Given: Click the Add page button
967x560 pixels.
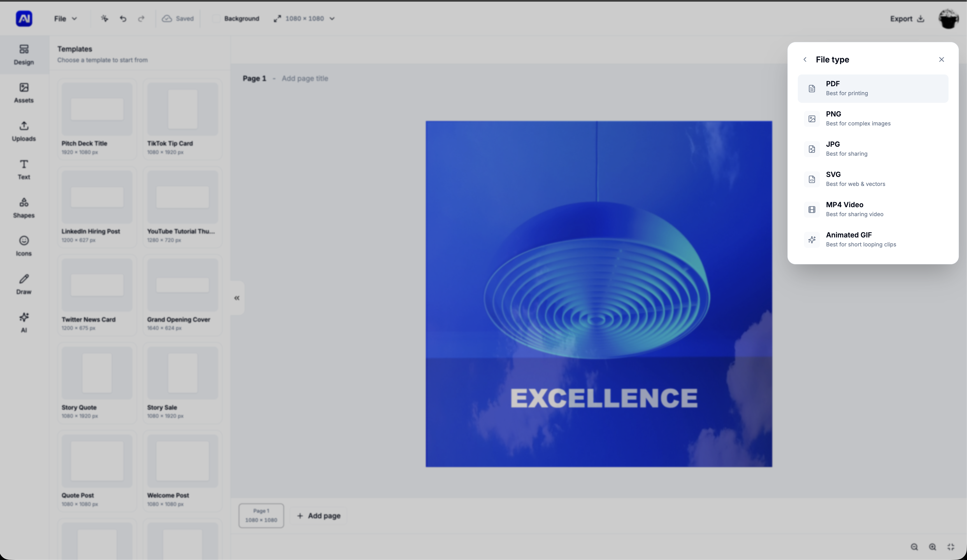Looking at the screenshot, I should [x=318, y=515].
